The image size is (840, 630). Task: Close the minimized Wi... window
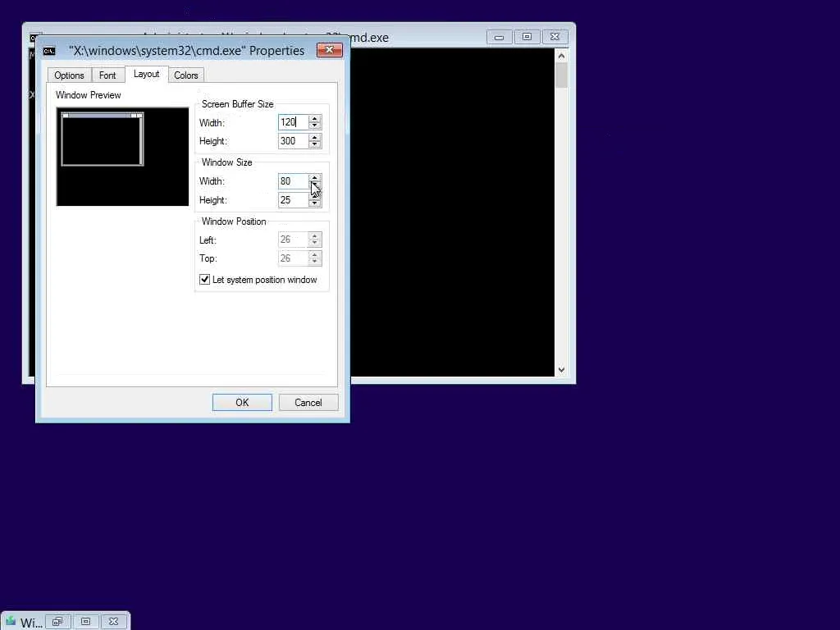tap(113, 622)
